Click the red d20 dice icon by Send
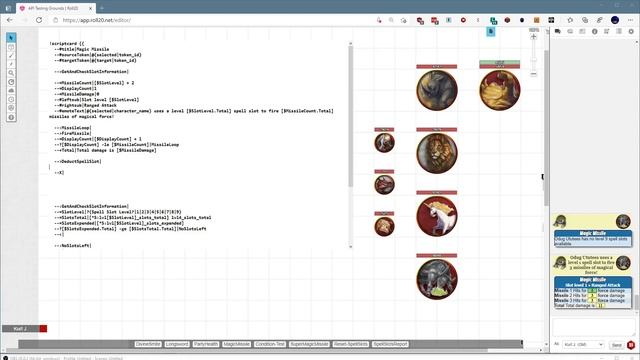Viewport: 640px width, 360px height. (631, 345)
